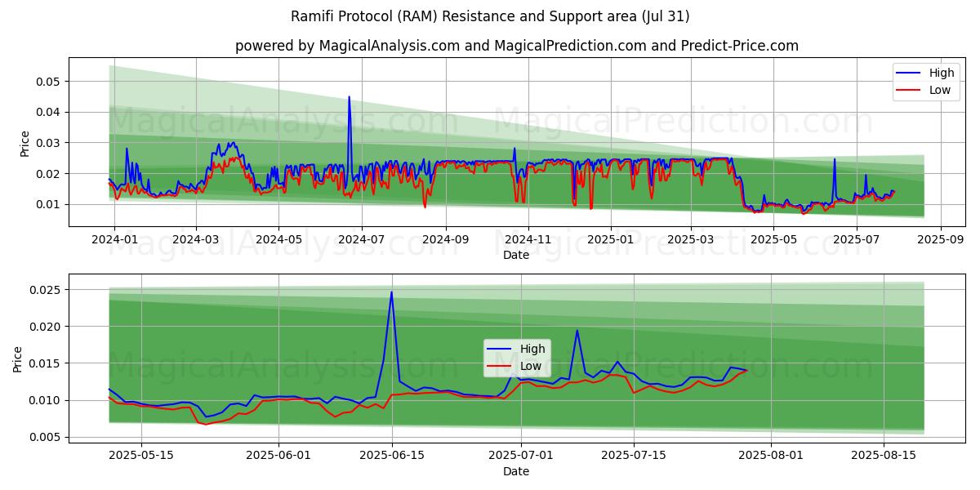The width and height of the screenshot is (980, 490).
Task: Click the 2025-08-15 date tick
Action: (884, 456)
